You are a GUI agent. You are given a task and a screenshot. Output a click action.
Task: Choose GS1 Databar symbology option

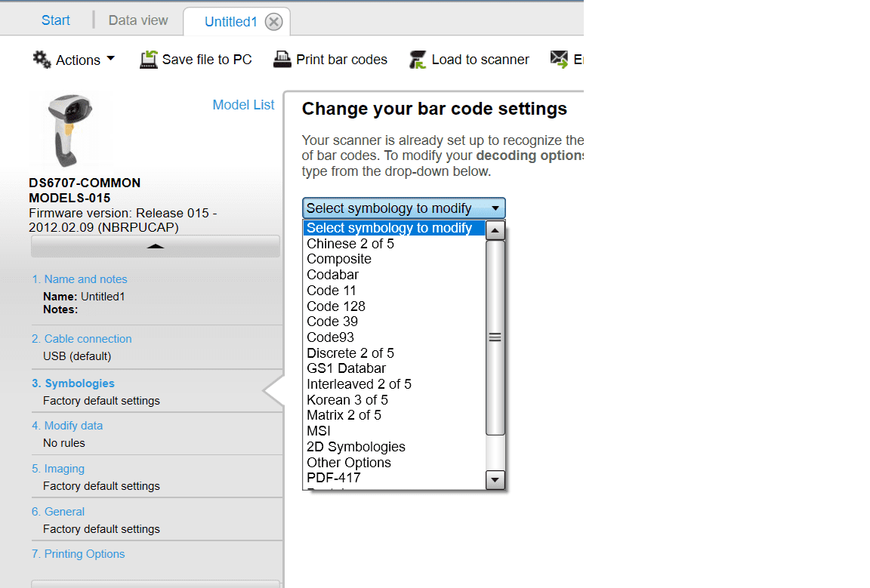(x=346, y=368)
